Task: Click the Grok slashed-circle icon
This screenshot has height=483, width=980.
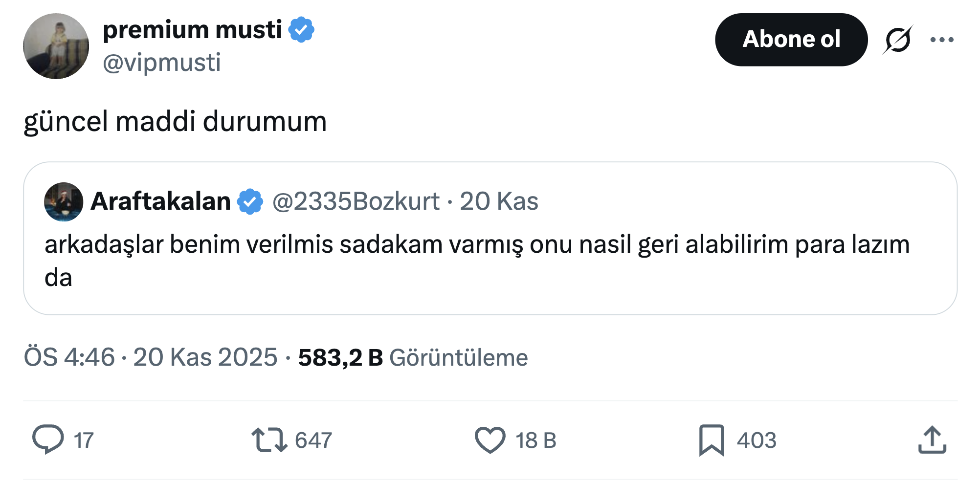Action: pyautogui.click(x=898, y=40)
